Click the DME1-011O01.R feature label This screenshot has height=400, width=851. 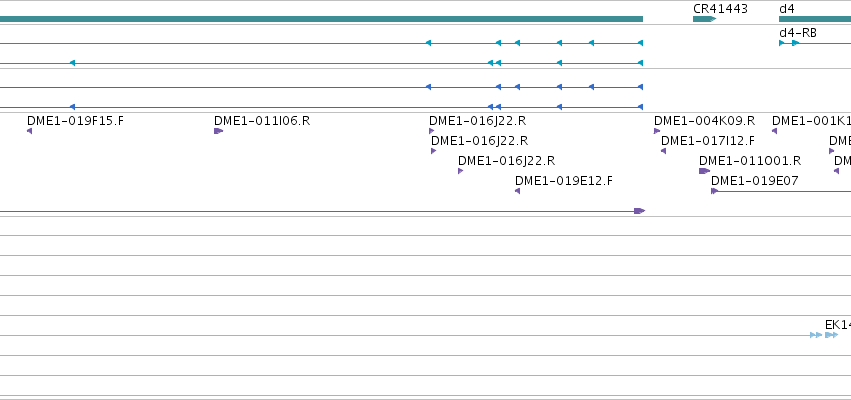pyautogui.click(x=750, y=161)
